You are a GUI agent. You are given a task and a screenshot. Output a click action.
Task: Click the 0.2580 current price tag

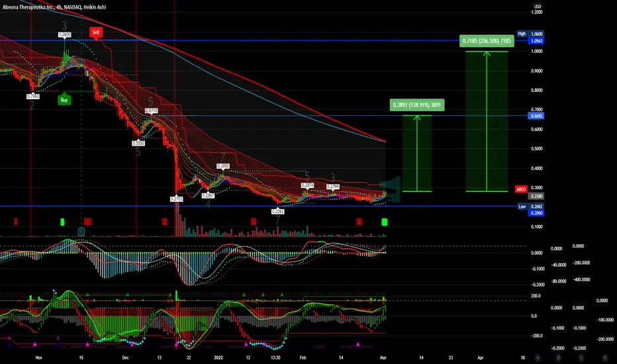click(536, 196)
